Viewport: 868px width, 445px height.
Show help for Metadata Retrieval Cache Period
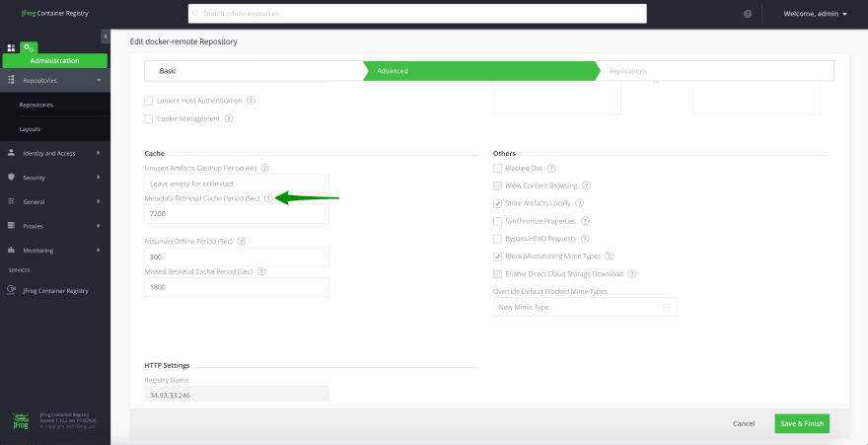click(268, 197)
